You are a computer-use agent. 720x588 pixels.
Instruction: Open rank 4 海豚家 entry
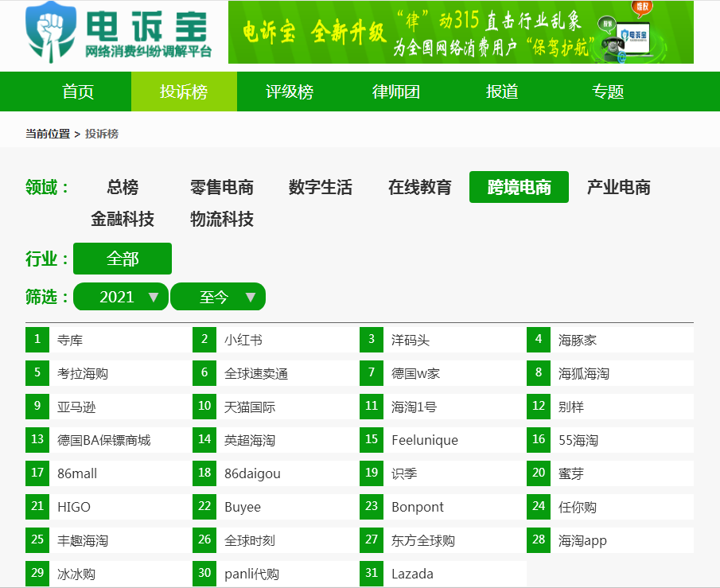pos(610,340)
